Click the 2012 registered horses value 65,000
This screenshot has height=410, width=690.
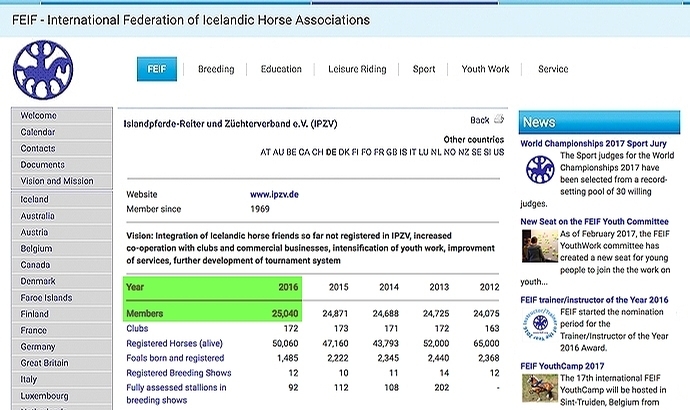(x=486, y=344)
